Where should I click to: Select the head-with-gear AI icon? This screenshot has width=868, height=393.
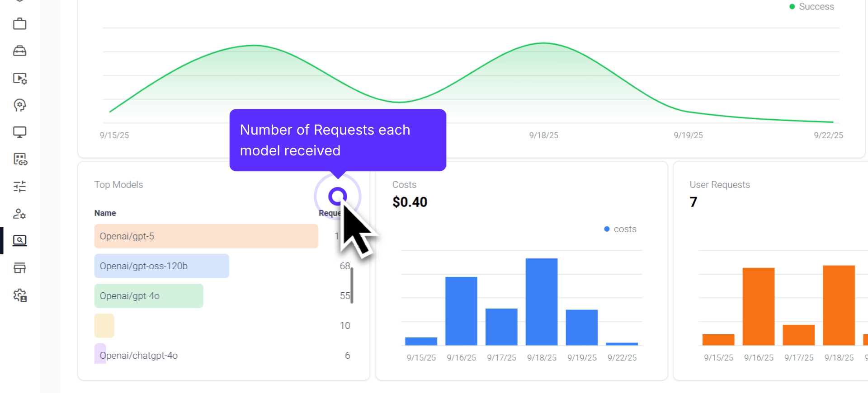tap(19, 105)
